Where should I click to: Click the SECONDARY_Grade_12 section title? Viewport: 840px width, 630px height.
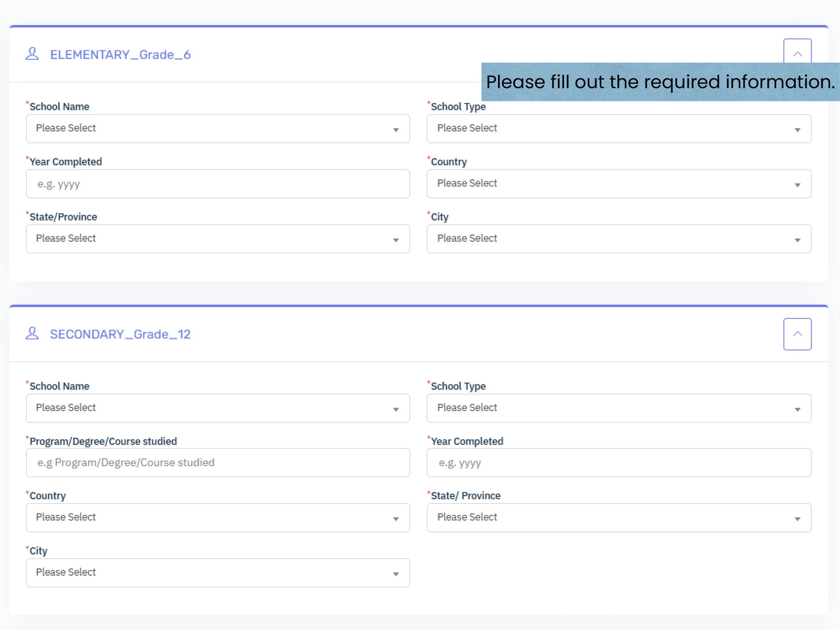point(120,334)
